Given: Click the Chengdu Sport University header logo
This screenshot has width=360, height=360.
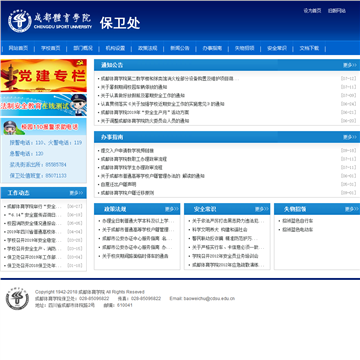Looking at the screenshot, I should (50, 21).
